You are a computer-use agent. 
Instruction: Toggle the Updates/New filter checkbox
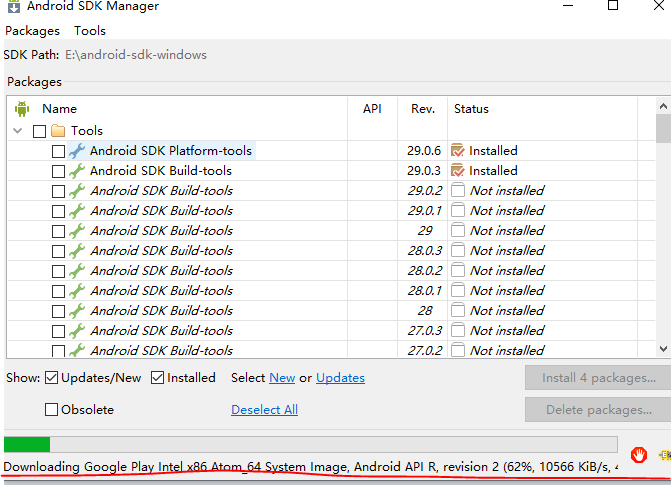pyautogui.click(x=52, y=378)
